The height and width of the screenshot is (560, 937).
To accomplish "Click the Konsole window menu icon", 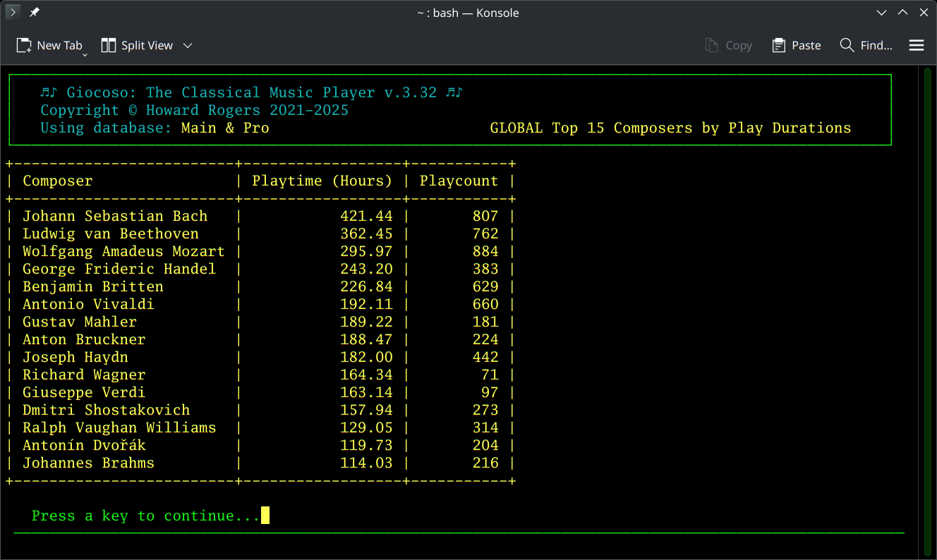I will pos(13,13).
